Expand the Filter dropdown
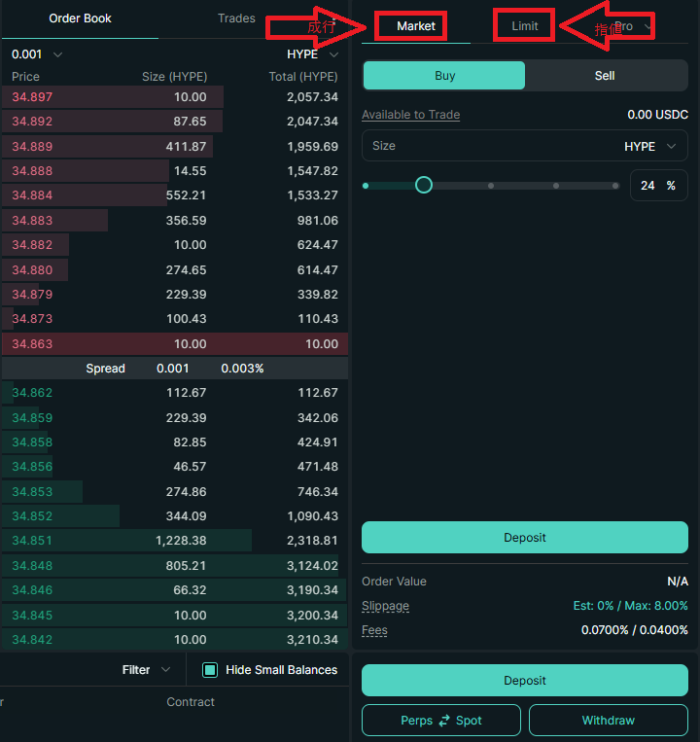Image resolution: width=700 pixels, height=742 pixels. [146, 670]
